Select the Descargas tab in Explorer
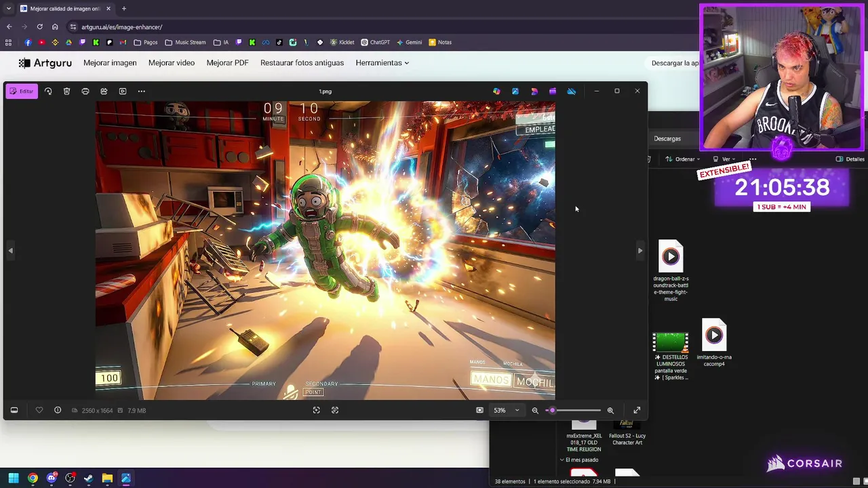 [667, 138]
